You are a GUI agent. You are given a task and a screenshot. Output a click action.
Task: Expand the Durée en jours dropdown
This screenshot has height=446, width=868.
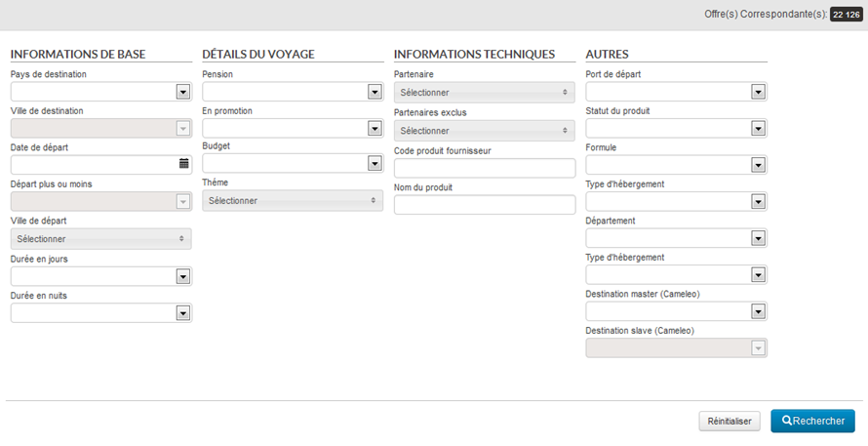tap(182, 276)
